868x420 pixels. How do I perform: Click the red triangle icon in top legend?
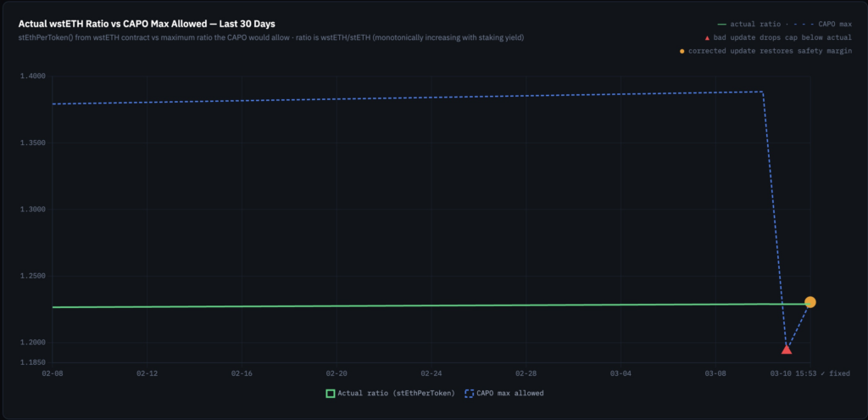click(x=707, y=37)
